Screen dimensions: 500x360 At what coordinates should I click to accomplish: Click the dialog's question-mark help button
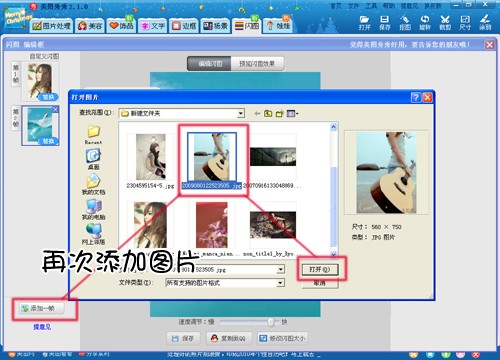416,97
